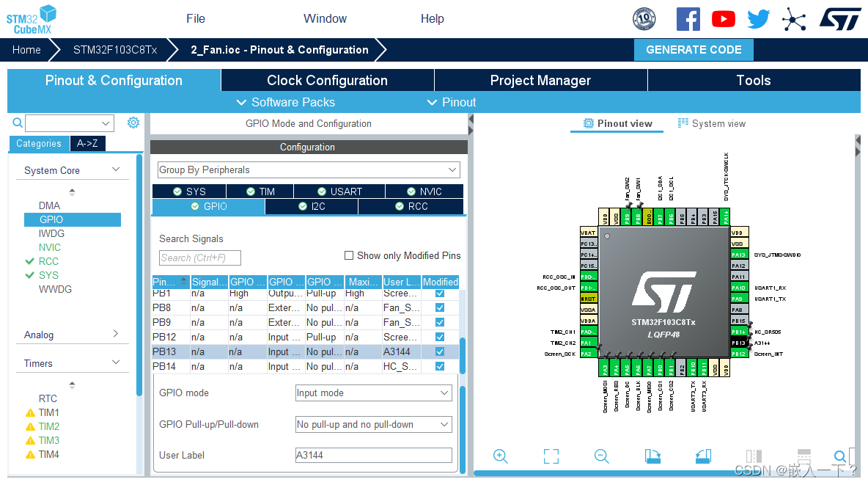Open the YouTube icon in the header
Viewport: 868px width, 485px height.
click(x=723, y=19)
